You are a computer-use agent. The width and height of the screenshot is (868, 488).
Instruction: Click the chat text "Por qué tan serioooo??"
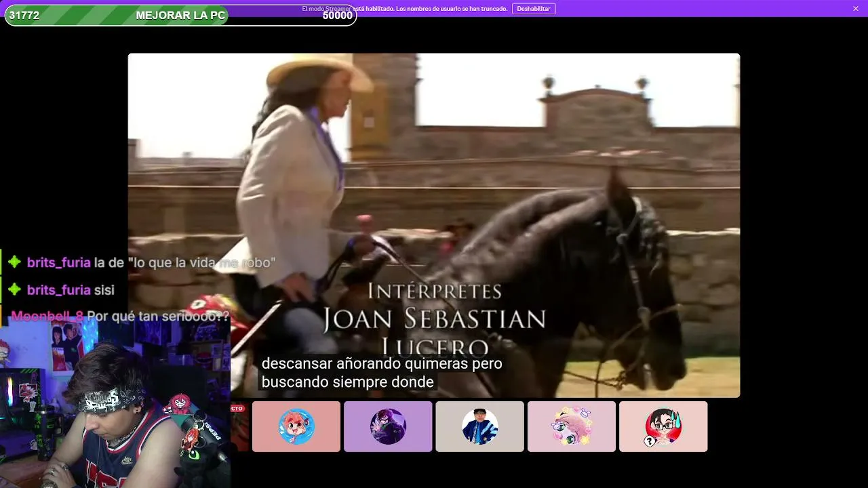point(159,317)
